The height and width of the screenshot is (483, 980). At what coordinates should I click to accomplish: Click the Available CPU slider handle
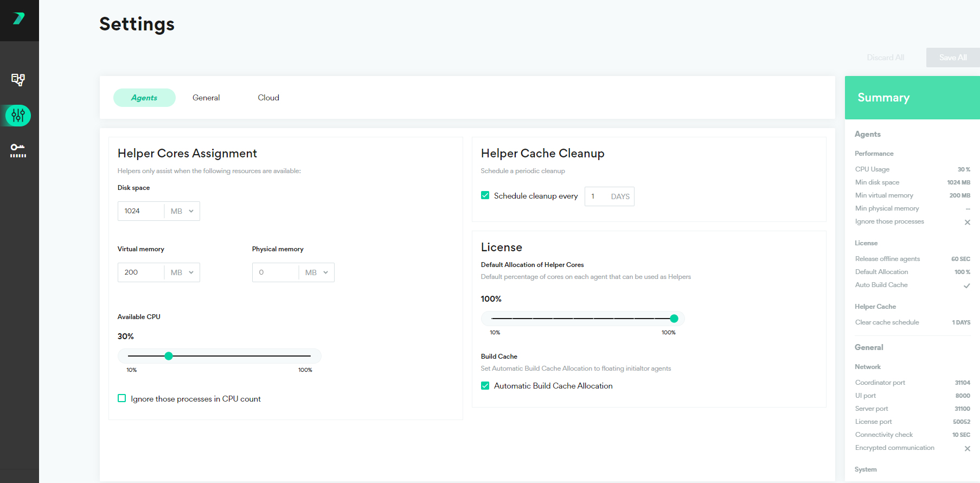169,356
